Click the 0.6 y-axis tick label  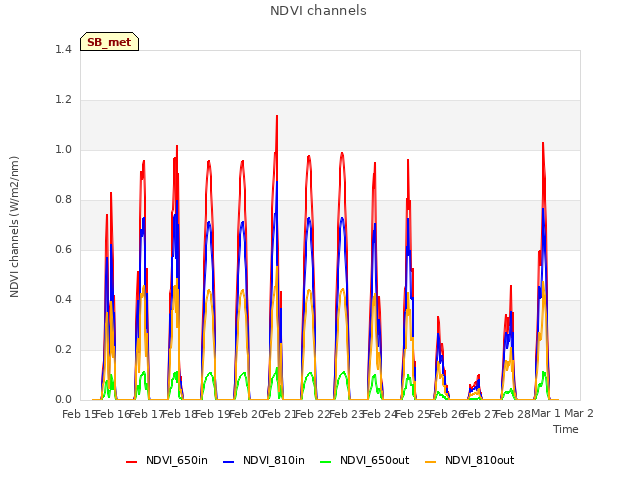pyautogui.click(x=63, y=249)
